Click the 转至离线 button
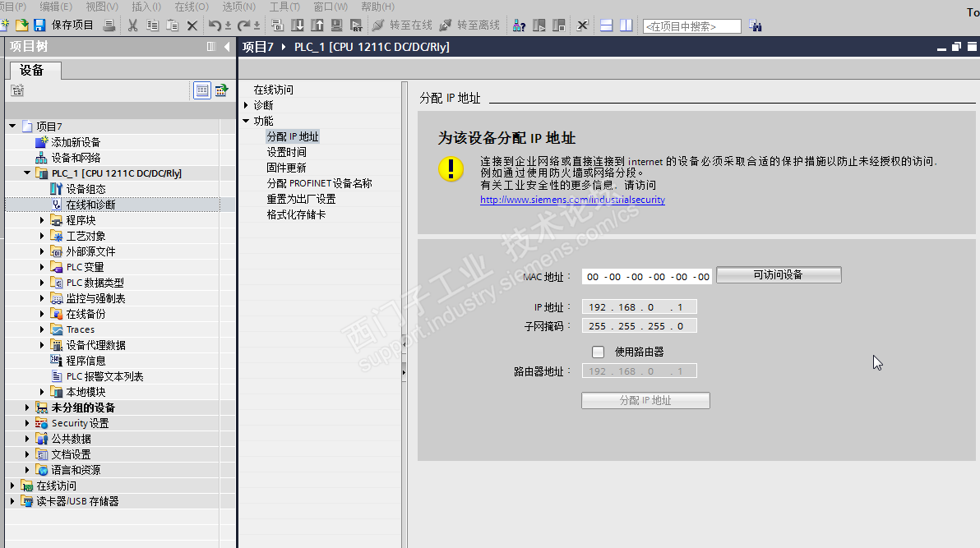The image size is (980, 548). 469,25
